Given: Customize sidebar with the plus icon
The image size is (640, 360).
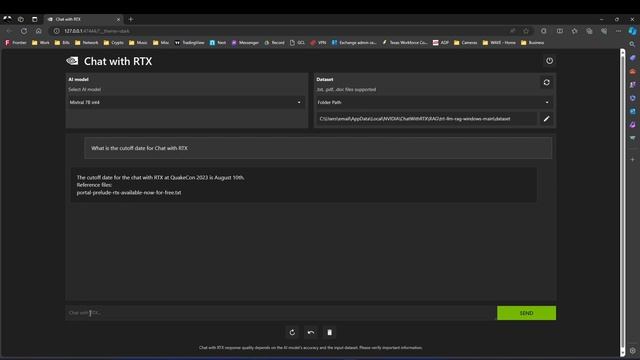Looking at the screenshot, I should point(632,160).
